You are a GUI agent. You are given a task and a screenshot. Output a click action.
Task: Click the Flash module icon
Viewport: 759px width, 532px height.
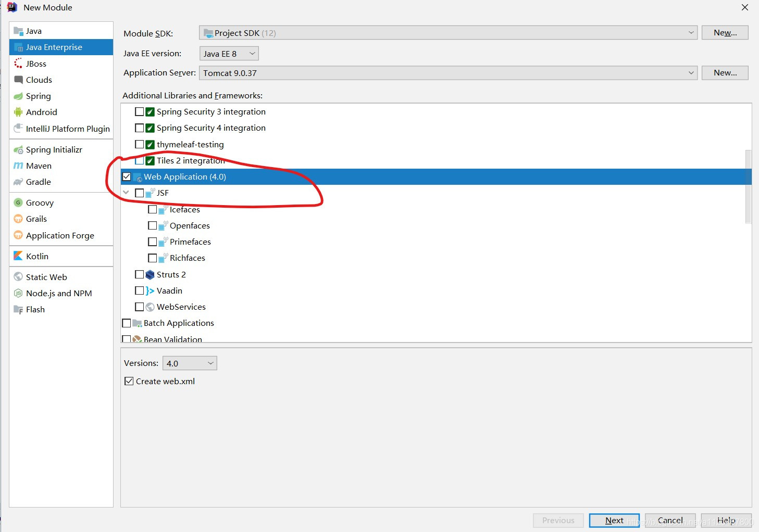tap(19, 309)
